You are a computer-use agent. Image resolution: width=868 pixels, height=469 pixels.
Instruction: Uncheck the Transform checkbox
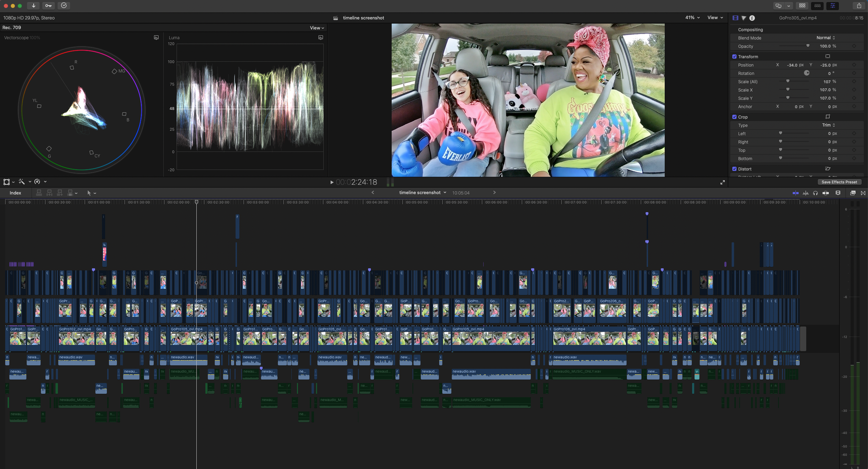pos(734,57)
